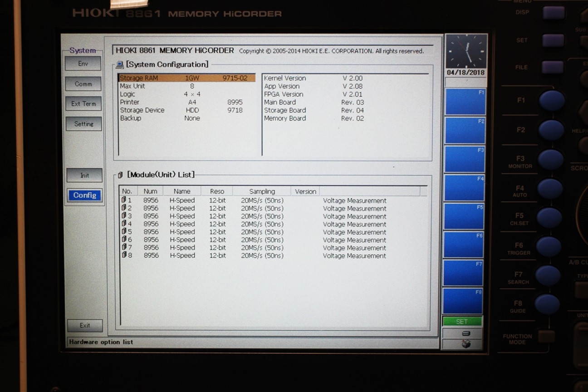The width and height of the screenshot is (588, 392).
Task: Click the Num column header
Action: (x=150, y=191)
